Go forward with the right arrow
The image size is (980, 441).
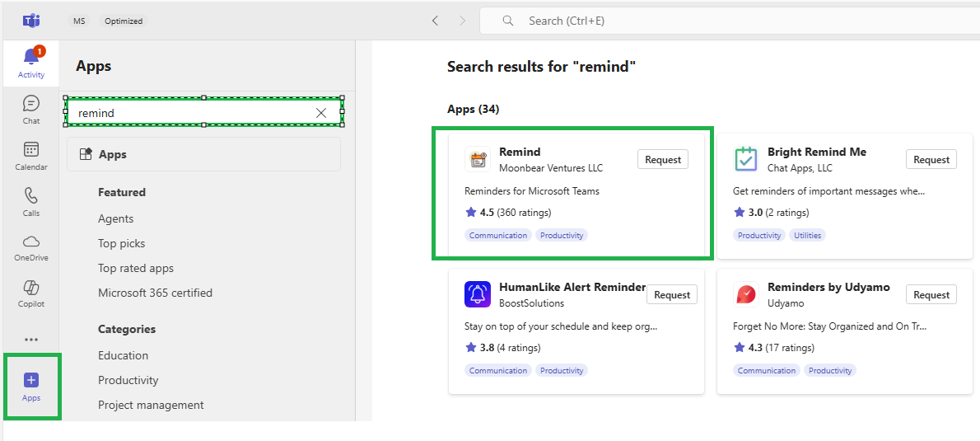[x=463, y=21]
